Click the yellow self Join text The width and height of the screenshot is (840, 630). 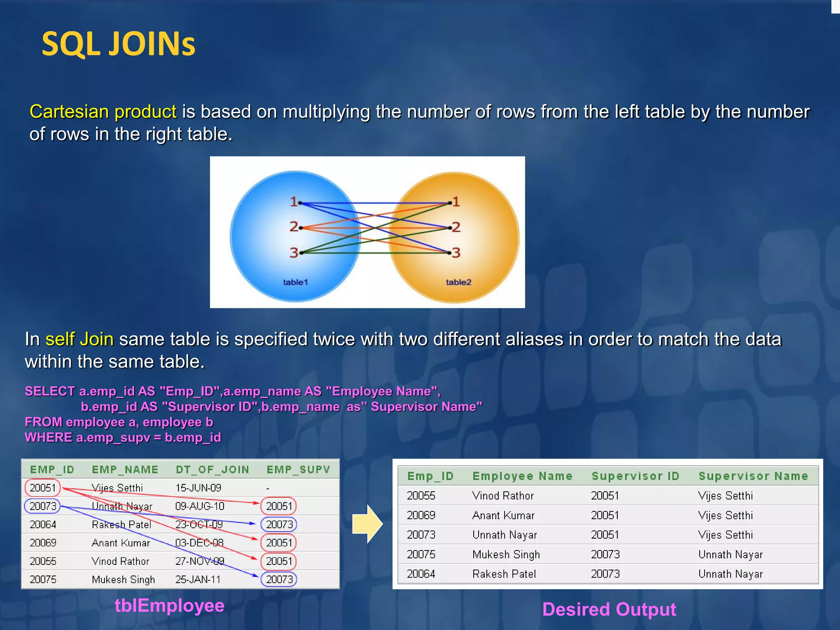pos(79,339)
